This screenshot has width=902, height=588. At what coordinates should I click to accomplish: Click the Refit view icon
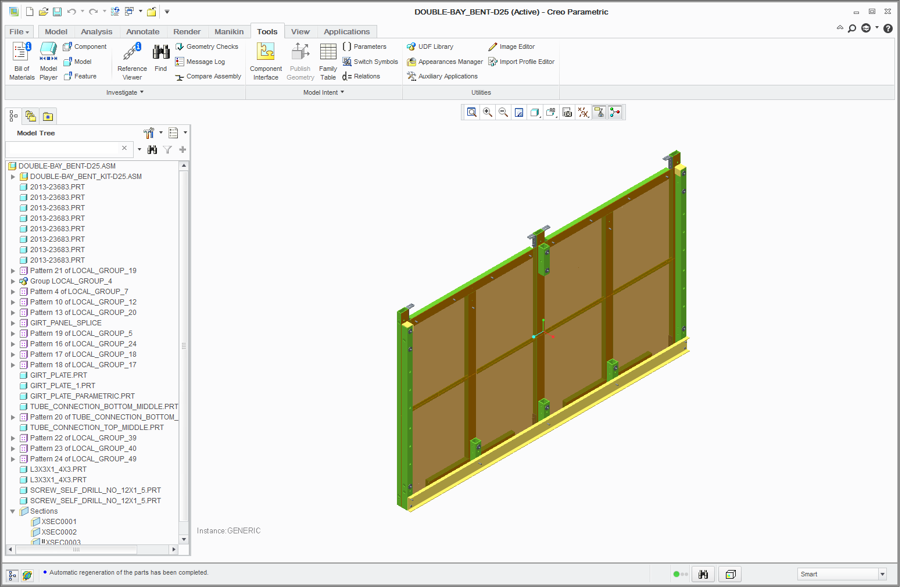point(472,112)
